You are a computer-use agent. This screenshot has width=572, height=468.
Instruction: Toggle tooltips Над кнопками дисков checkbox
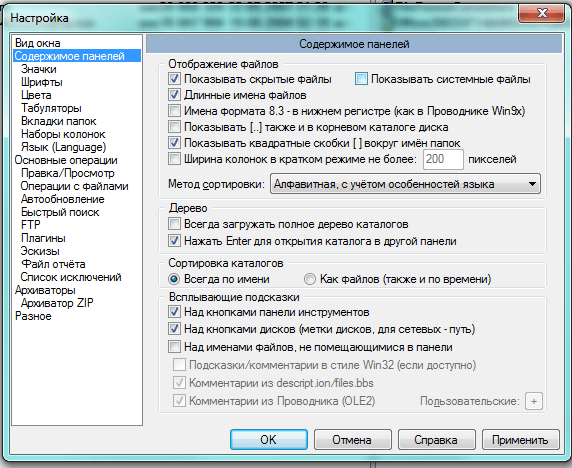pos(174,329)
